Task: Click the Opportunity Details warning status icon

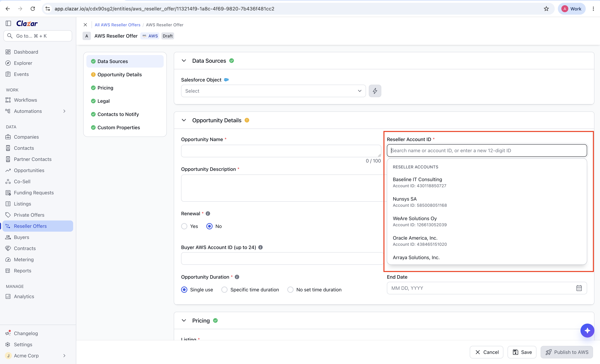Action: coord(247,120)
